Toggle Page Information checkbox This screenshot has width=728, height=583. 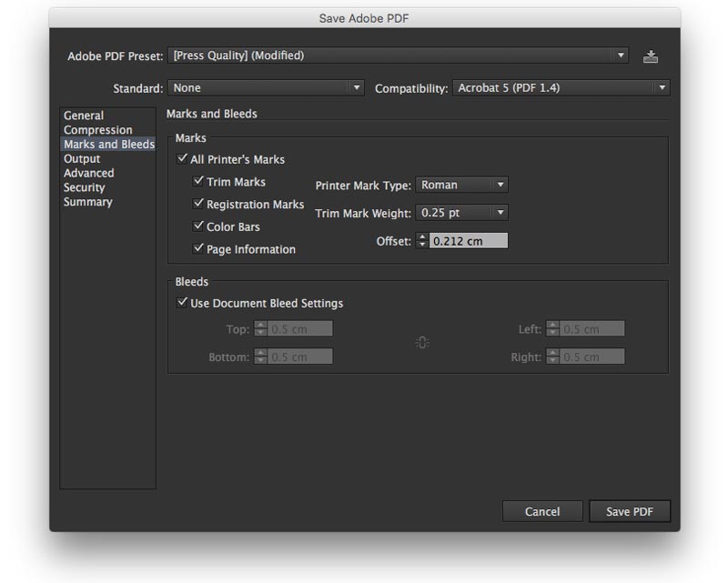[198, 249]
